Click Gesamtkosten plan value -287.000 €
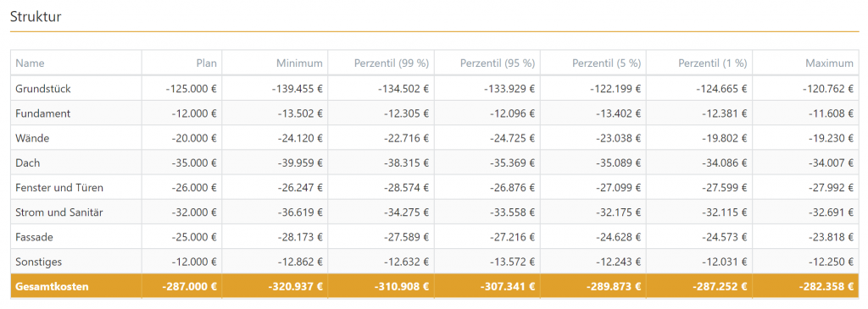Image resolution: width=868 pixels, height=309 pixels. (189, 287)
